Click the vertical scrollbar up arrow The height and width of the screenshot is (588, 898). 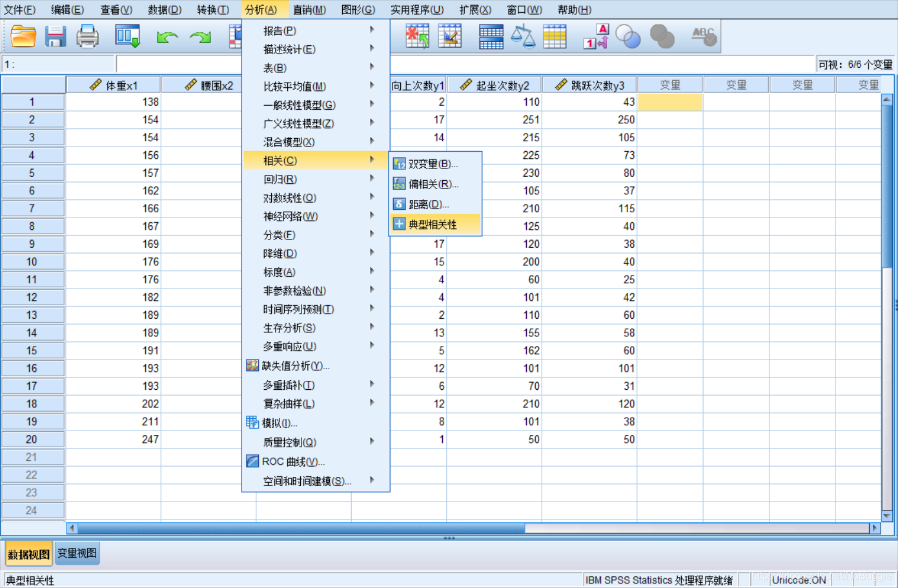tap(887, 99)
